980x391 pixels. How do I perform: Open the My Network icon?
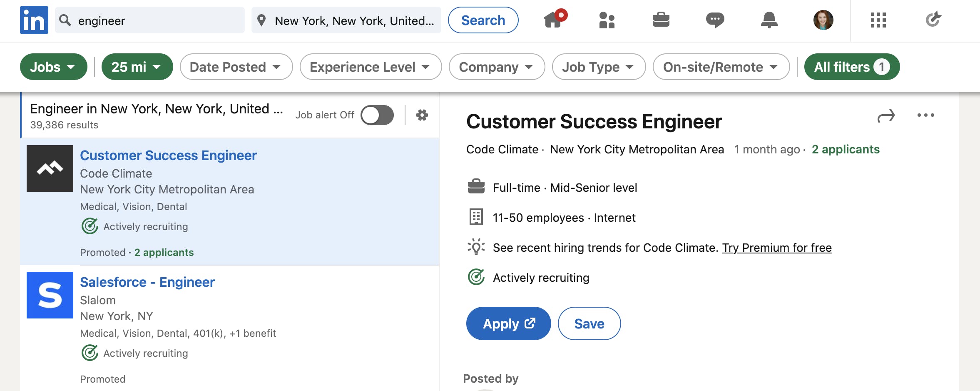(607, 20)
